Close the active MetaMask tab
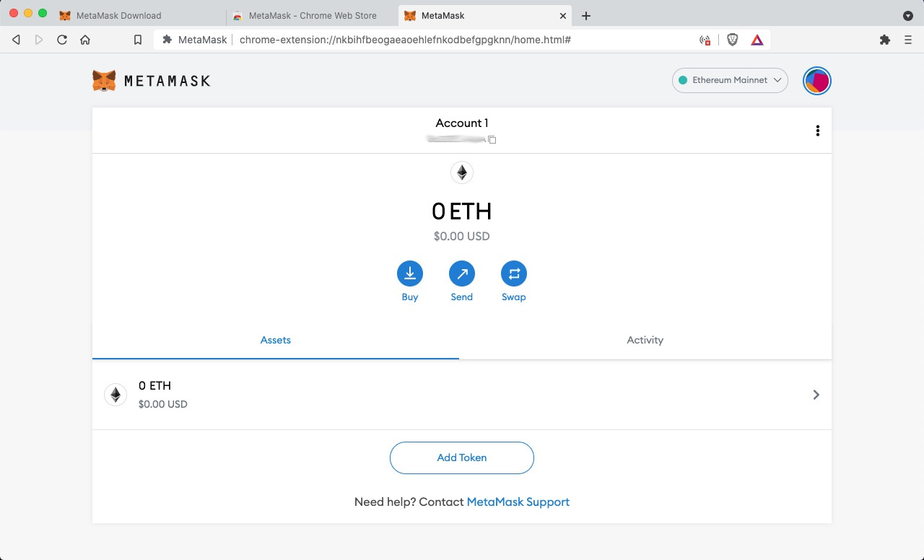Screen dimensions: 924x560 click(x=563, y=15)
